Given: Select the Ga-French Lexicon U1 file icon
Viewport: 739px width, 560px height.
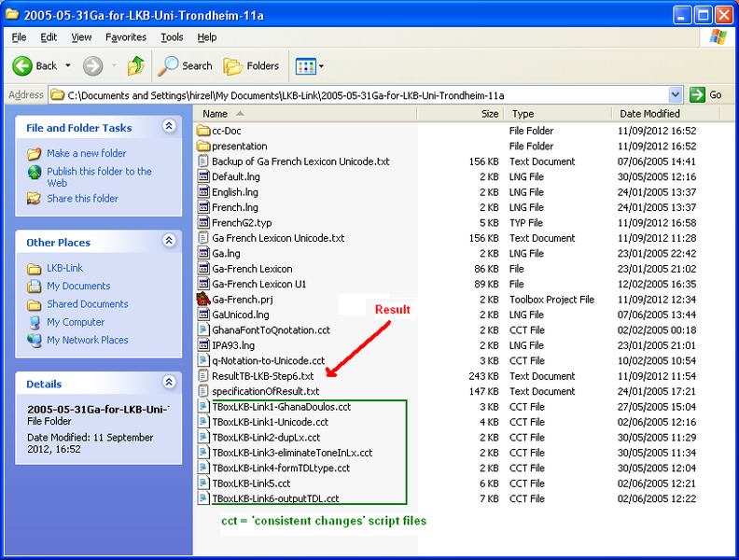Looking at the screenshot, I should pos(203,284).
